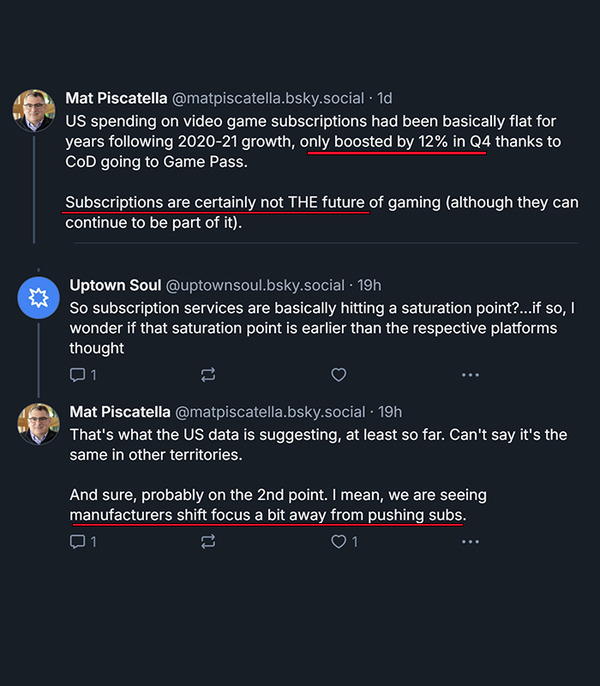Open the 19h timestamp on Uptown Soul's post

coord(368,285)
